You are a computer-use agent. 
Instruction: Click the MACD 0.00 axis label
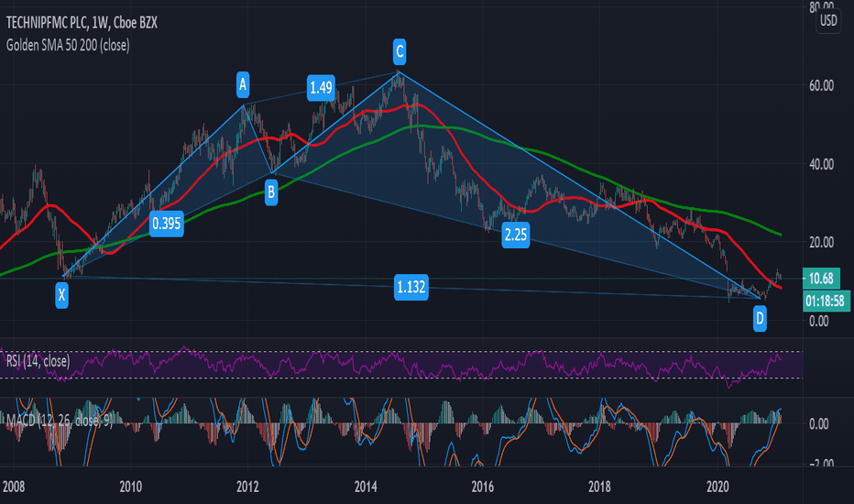pos(819,423)
